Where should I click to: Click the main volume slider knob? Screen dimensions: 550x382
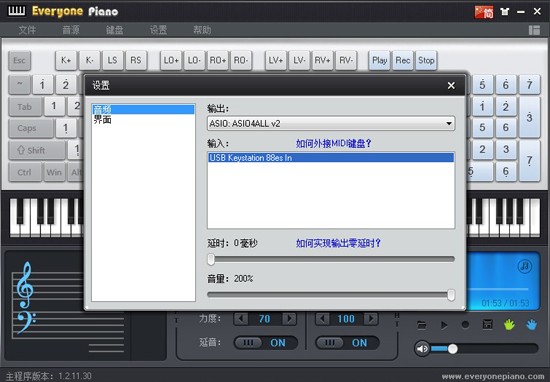pyautogui.click(x=452, y=349)
